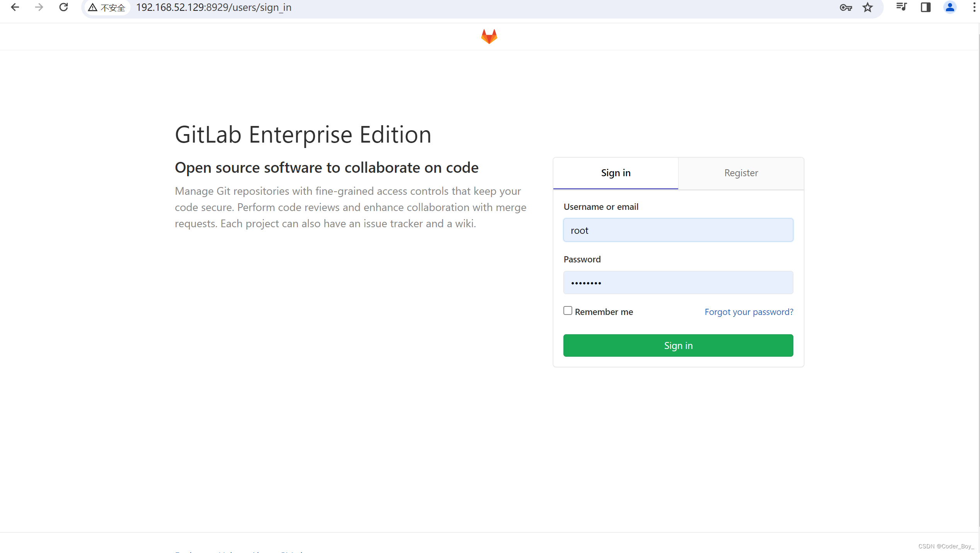Screen dimensions: 980x553
Task: Focus the Password field
Action: pos(678,282)
